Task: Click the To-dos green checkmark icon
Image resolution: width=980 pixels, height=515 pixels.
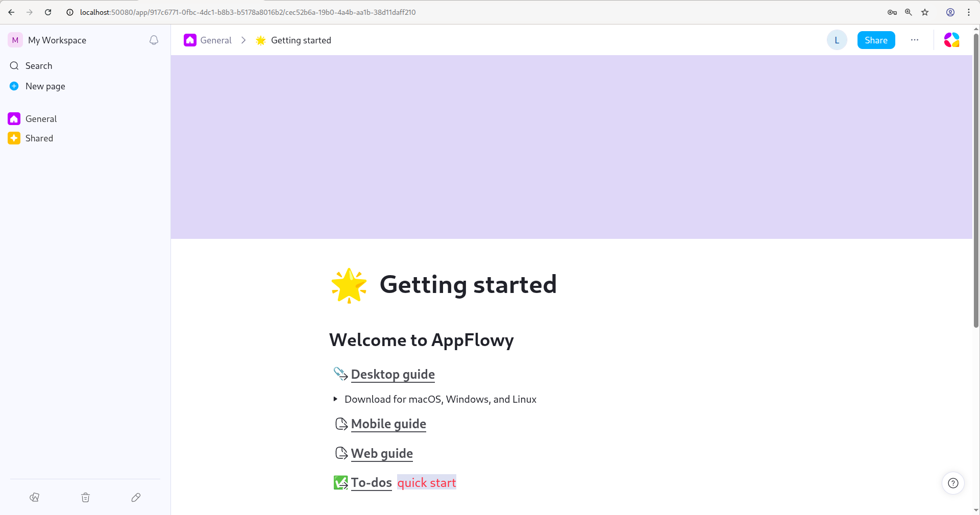Action: coord(340,483)
